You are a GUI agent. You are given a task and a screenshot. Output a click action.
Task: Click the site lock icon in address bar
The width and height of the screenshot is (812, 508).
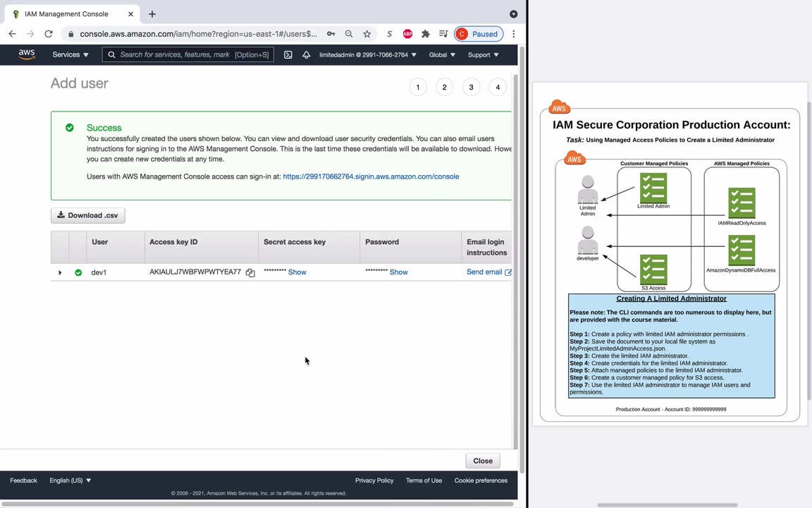tap(71, 34)
